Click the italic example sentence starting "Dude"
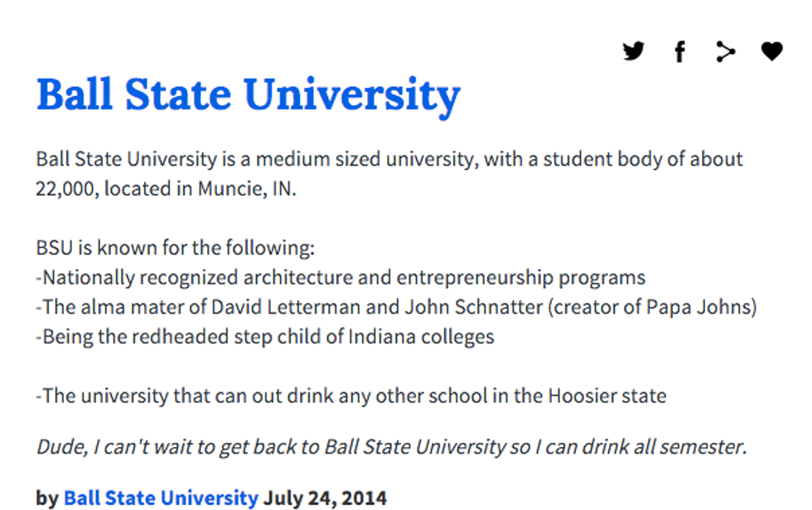The height and width of the screenshot is (510, 812). click(391, 447)
